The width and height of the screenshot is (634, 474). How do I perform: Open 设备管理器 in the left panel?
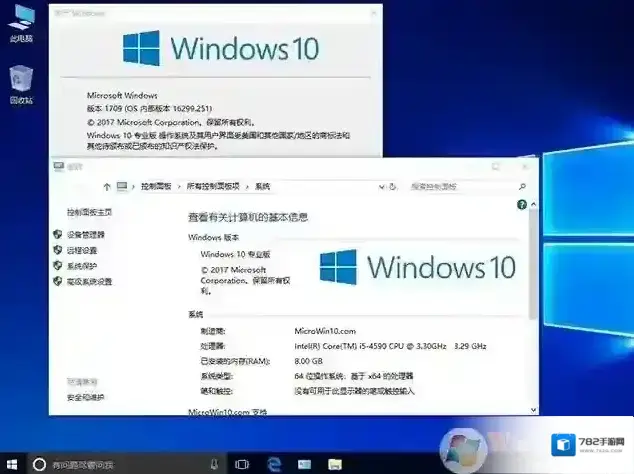(x=86, y=234)
